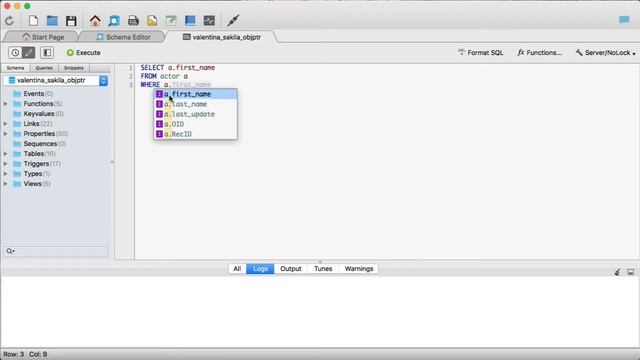The width and height of the screenshot is (640, 360).
Task: Choose a.OID from autocomplete
Action: click(x=196, y=124)
